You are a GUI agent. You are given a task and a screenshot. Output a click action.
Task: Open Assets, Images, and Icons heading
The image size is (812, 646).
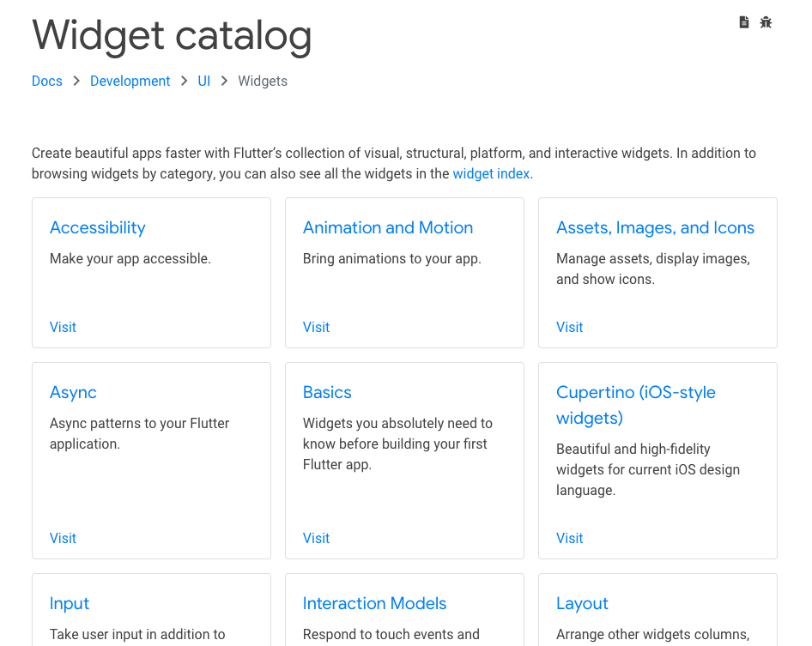click(655, 227)
